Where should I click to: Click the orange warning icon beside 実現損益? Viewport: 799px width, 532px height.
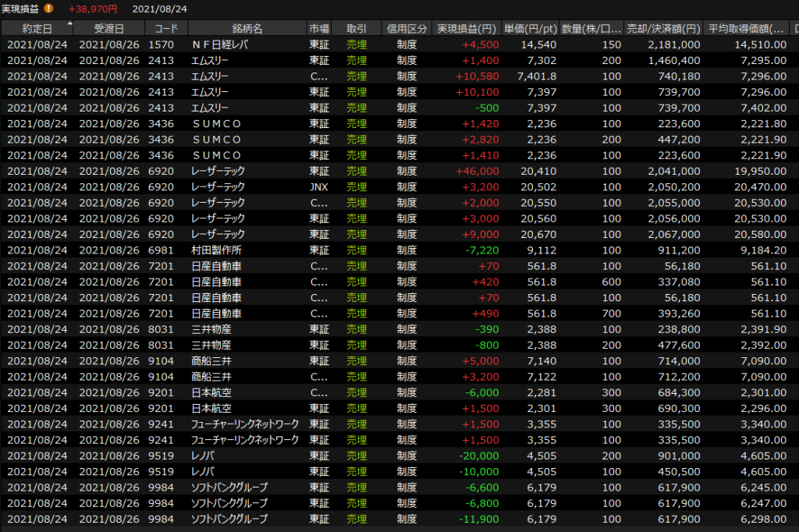coord(49,9)
